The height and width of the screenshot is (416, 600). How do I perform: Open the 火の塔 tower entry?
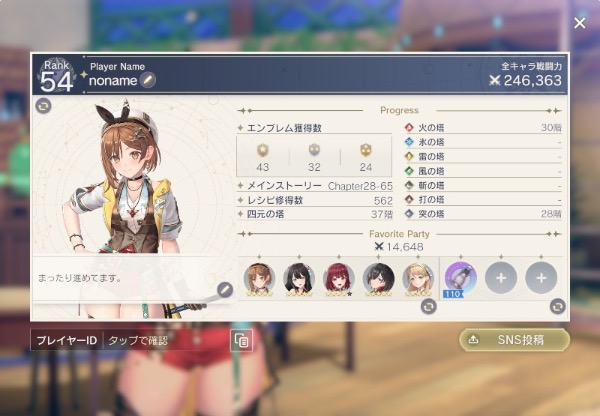483,127
